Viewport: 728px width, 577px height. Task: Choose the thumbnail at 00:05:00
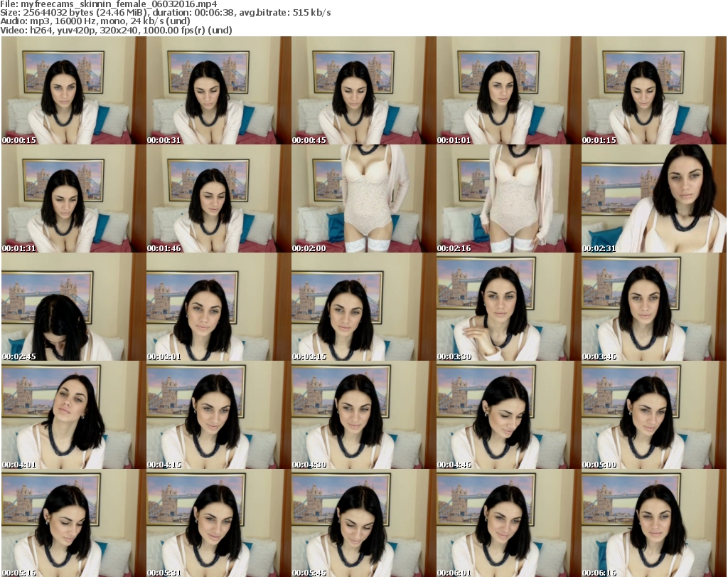[x=653, y=415]
